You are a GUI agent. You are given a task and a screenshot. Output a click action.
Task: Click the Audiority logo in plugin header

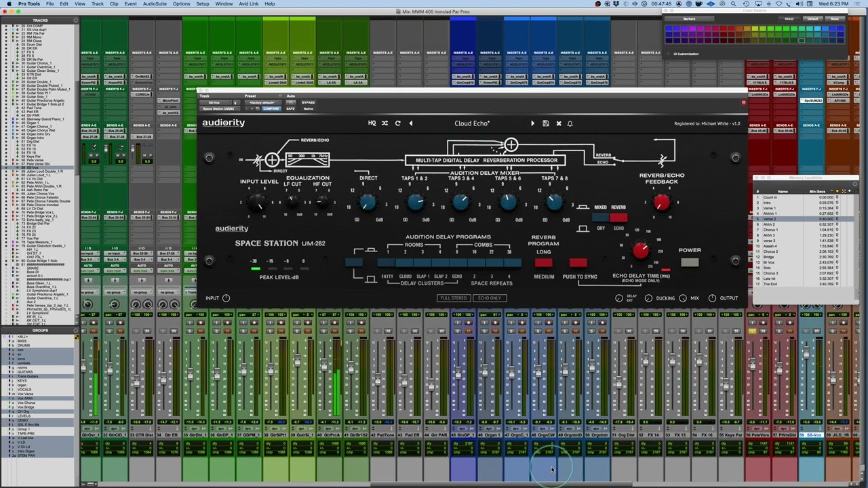coord(223,123)
